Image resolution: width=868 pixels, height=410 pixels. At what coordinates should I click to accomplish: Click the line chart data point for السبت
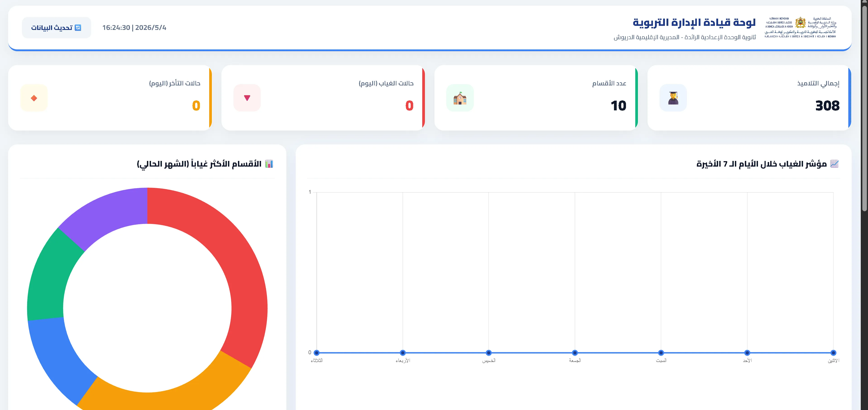pyautogui.click(x=661, y=353)
